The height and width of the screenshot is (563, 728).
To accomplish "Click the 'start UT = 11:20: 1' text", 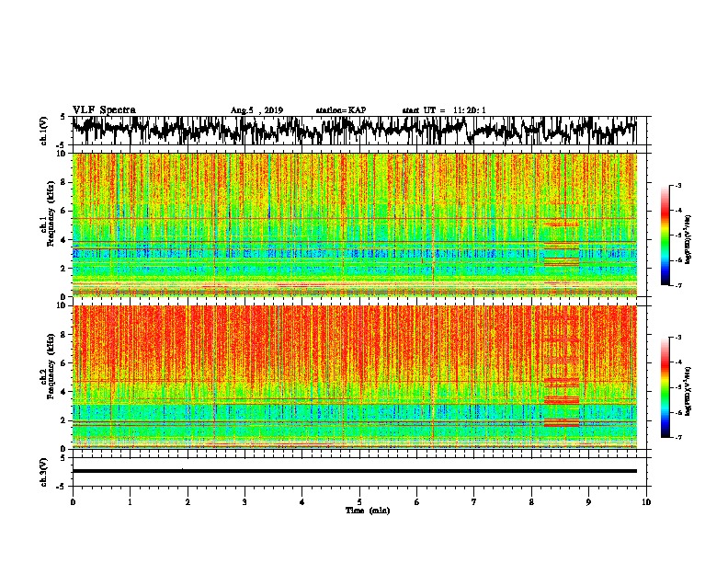I will pyautogui.click(x=444, y=110).
